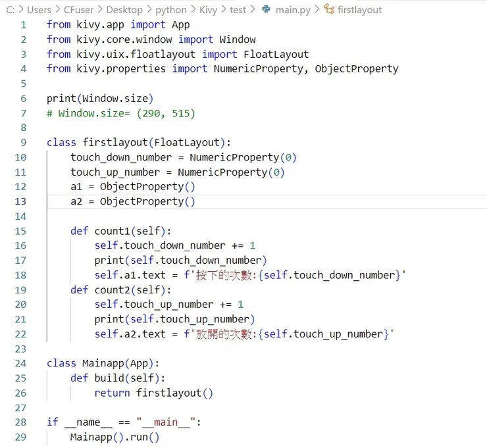The height and width of the screenshot is (448, 487).
Task: Click the '放開的次數' string on line 22
Action: point(224,334)
